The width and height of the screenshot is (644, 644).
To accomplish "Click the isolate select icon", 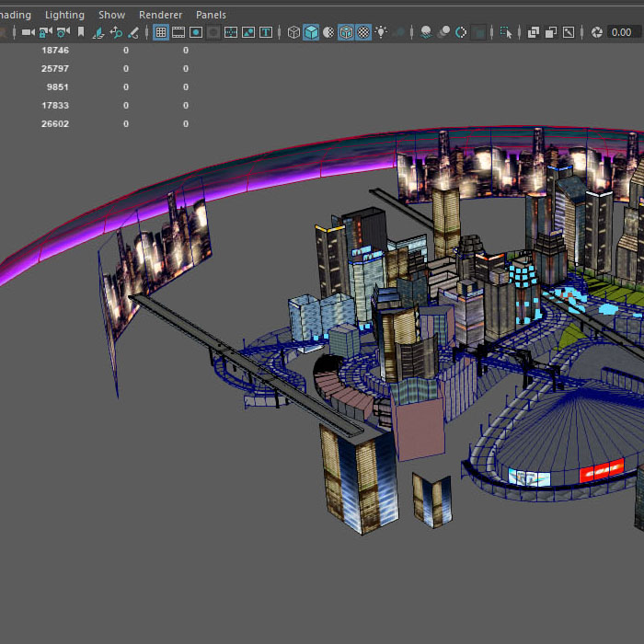I will click(506, 32).
